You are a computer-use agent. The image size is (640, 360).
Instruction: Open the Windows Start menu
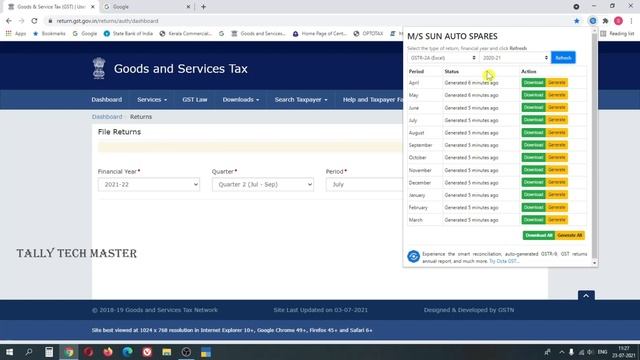click(x=9, y=352)
